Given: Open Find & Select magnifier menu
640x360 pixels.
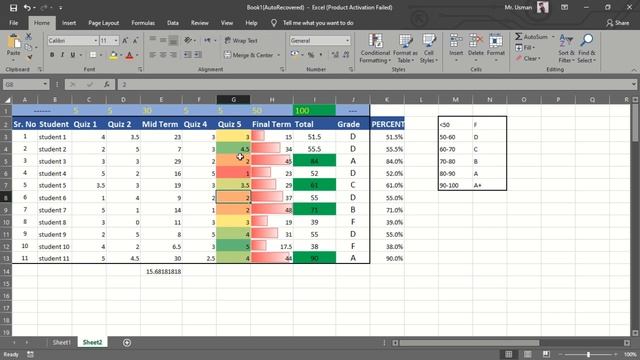Looking at the screenshot, I should point(587,48).
